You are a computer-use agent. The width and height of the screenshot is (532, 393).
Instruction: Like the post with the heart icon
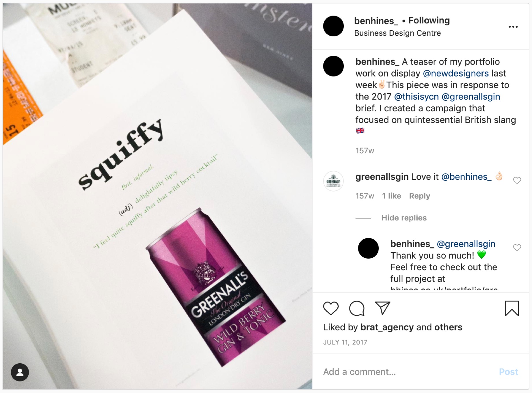(x=331, y=308)
